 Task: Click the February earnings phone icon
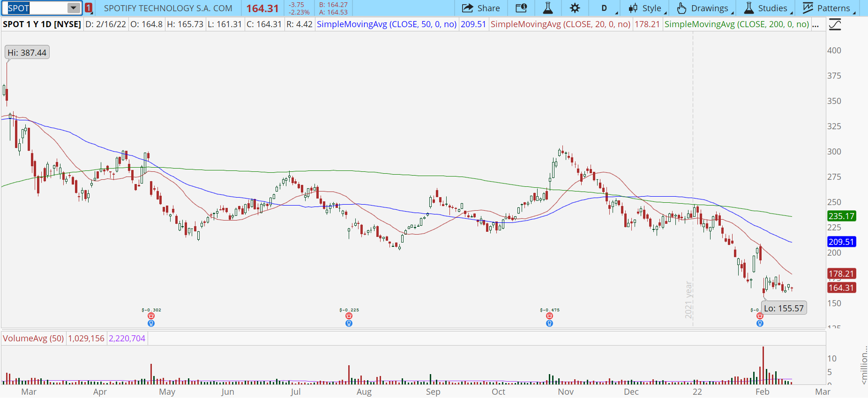(760, 316)
